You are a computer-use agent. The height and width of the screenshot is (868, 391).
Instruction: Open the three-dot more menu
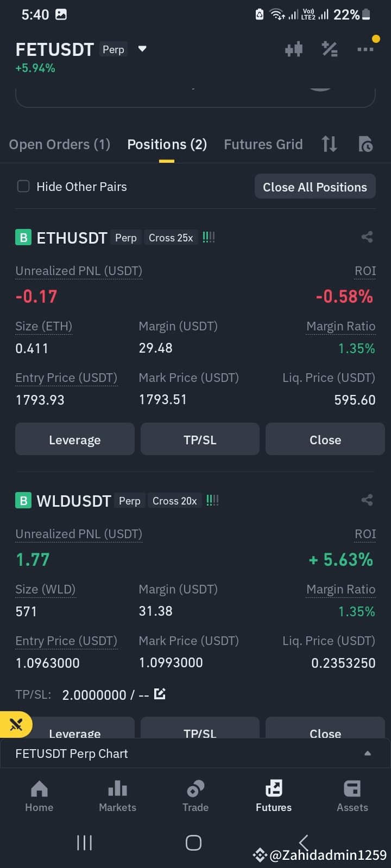[x=365, y=49]
